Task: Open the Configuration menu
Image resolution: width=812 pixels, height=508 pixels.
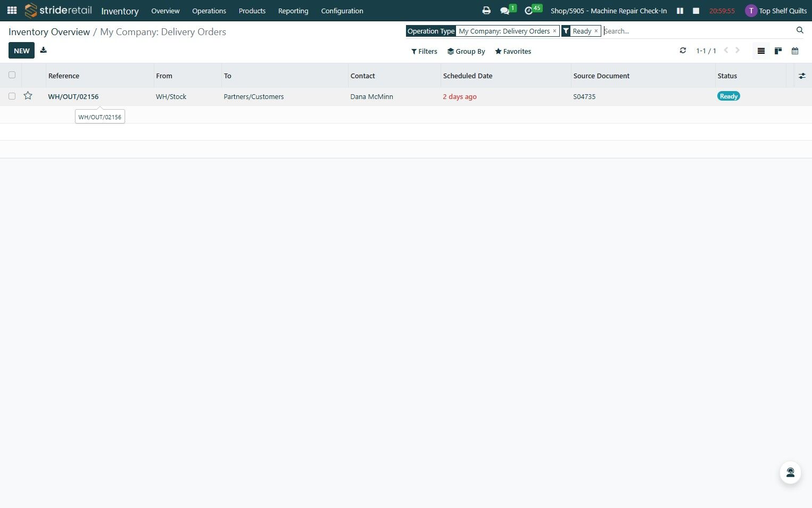Action: 342,11
